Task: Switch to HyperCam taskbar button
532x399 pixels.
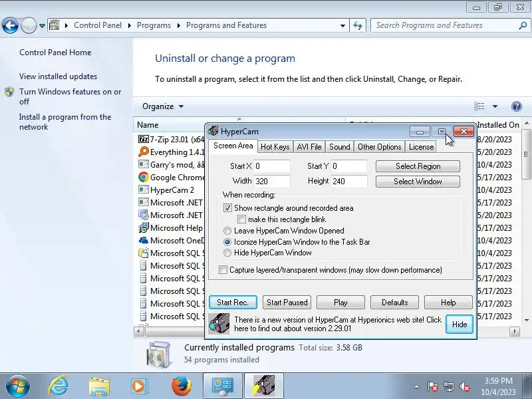Action: coord(264,386)
